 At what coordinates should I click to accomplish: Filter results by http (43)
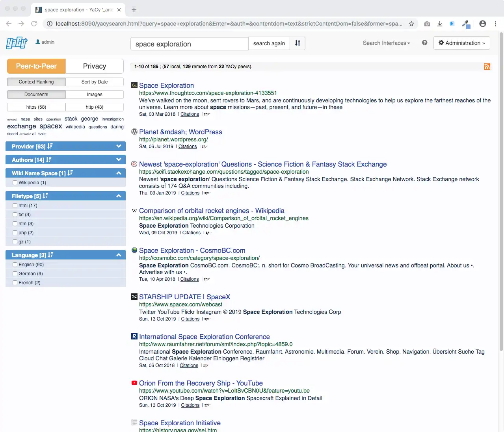click(95, 107)
